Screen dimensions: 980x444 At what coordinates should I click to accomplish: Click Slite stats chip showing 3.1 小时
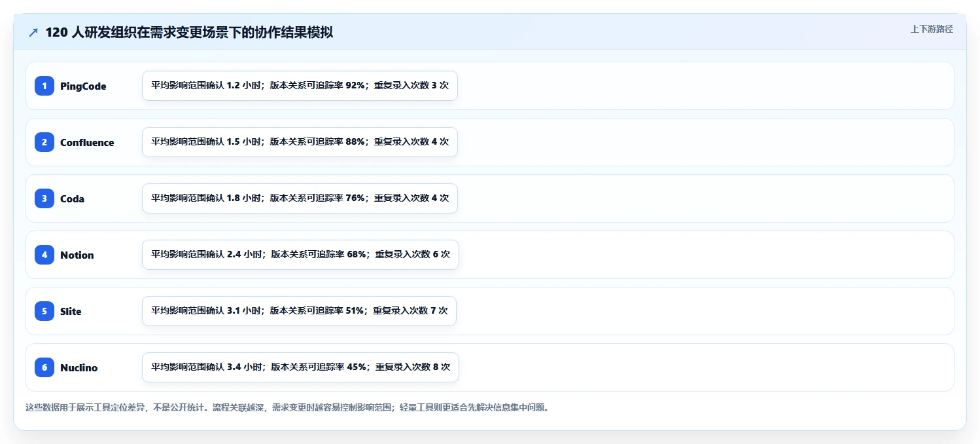pos(299,311)
